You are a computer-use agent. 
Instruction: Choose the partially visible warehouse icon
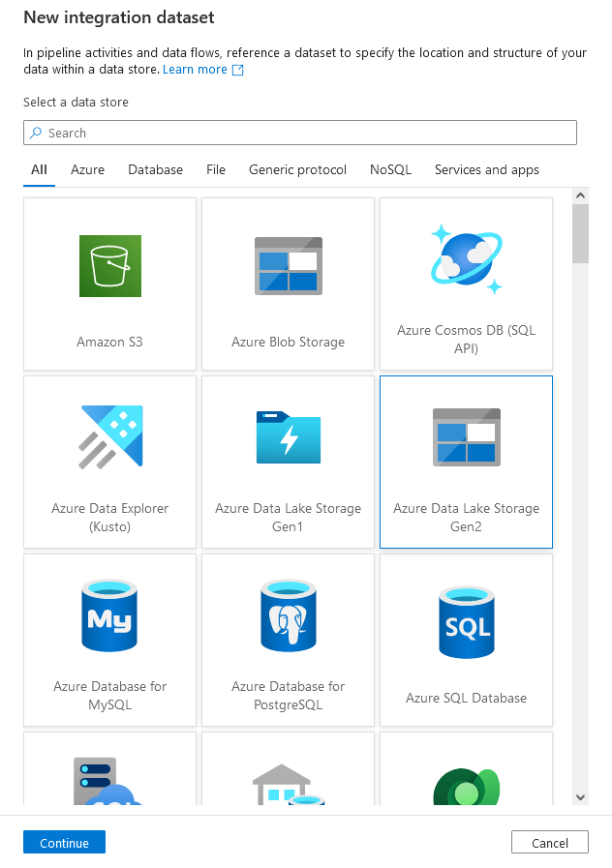[288, 784]
